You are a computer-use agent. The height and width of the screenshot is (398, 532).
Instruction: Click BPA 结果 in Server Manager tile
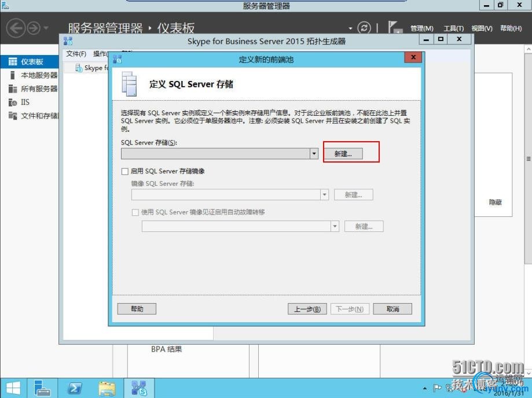click(x=166, y=349)
